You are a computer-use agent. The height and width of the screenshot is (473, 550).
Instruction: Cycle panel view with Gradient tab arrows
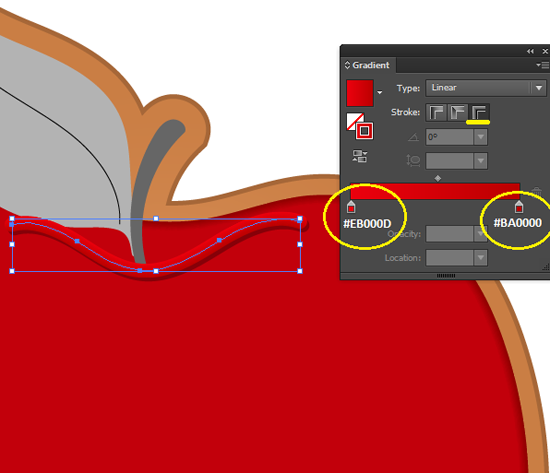point(347,65)
